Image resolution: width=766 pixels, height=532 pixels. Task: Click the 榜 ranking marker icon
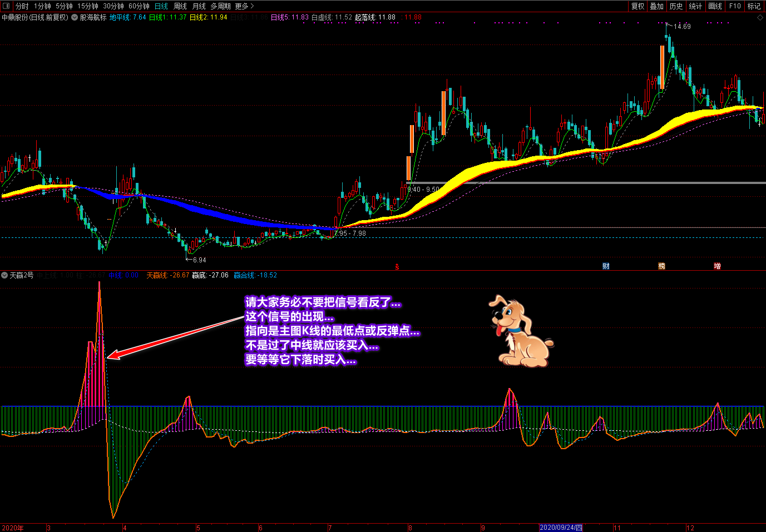click(x=661, y=266)
